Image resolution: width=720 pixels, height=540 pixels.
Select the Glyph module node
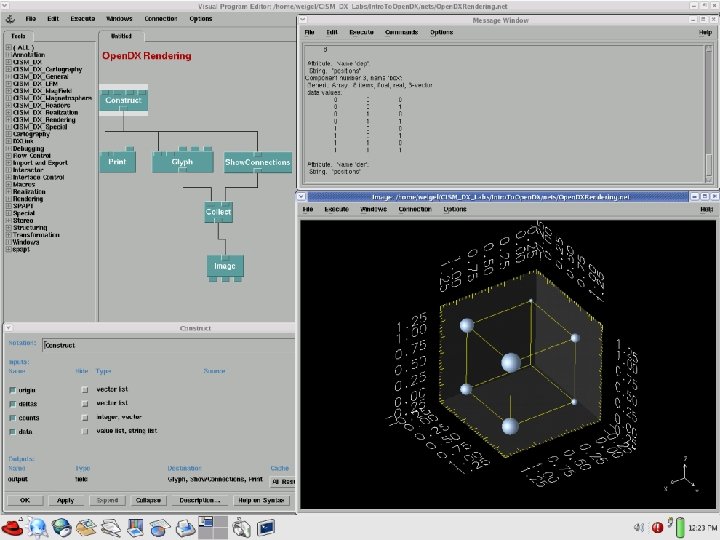pos(183,161)
